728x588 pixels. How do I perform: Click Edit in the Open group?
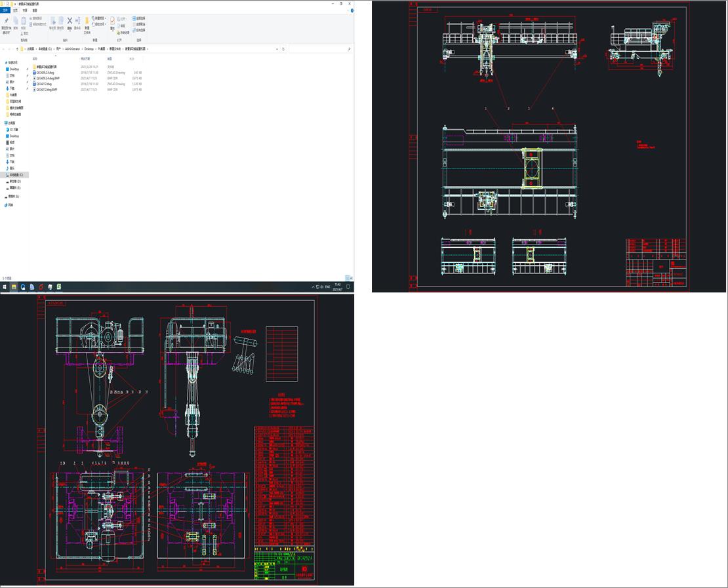(121, 26)
